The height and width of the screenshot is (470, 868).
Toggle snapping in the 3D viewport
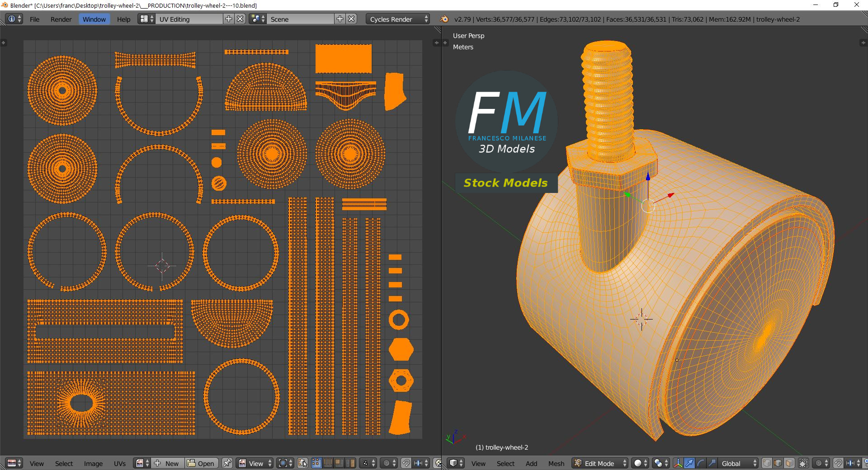click(838, 463)
